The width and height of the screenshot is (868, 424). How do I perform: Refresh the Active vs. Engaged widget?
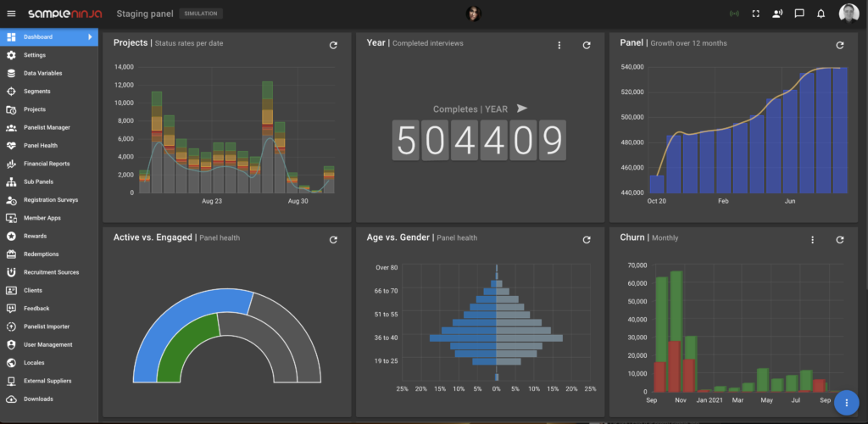(333, 240)
